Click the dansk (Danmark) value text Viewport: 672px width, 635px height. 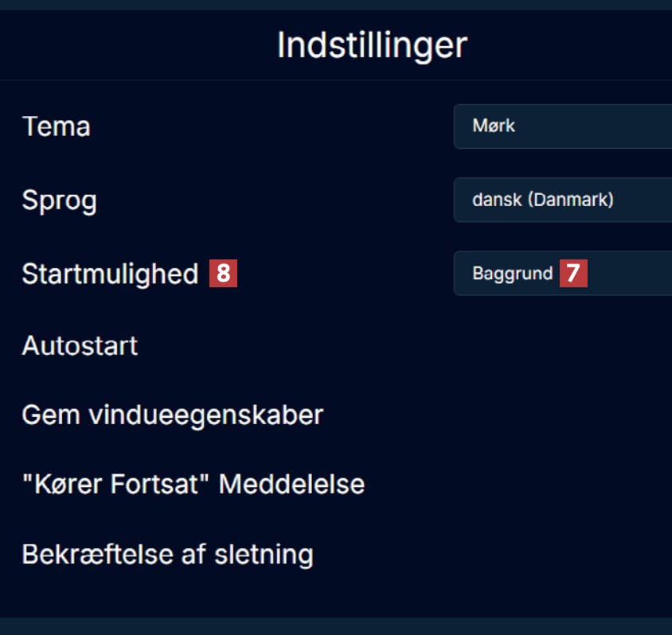[x=543, y=200]
